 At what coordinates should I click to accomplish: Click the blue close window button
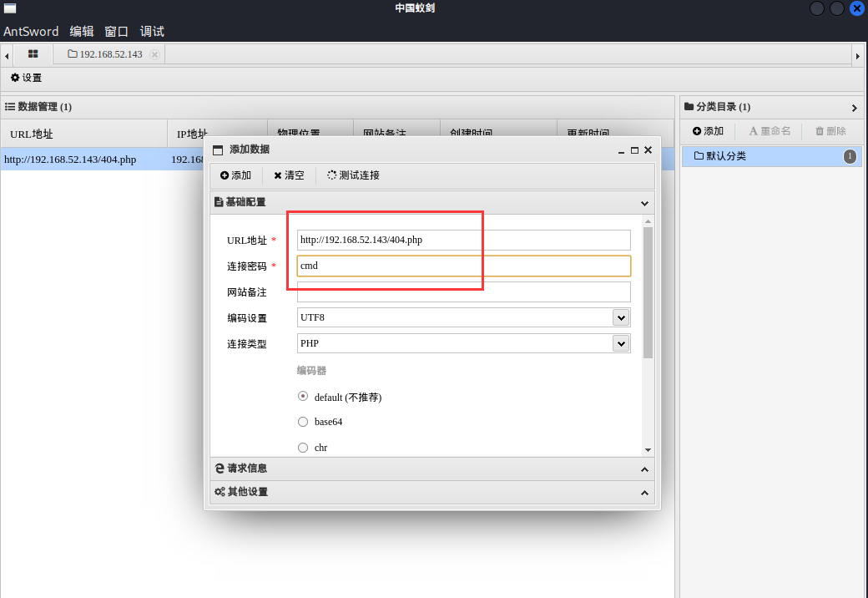(857, 8)
